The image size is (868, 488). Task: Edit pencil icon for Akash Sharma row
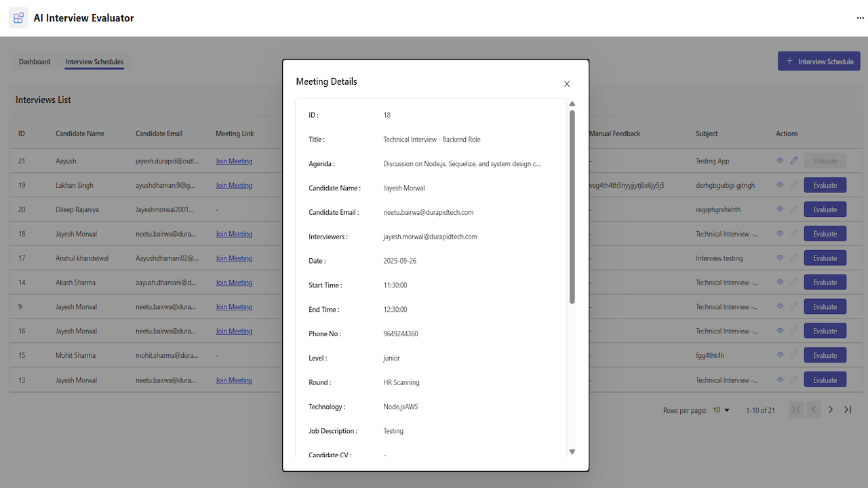(x=794, y=283)
